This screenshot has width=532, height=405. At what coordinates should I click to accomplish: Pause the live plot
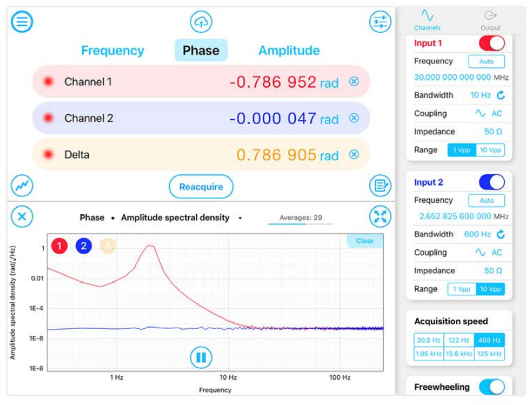coord(201,357)
